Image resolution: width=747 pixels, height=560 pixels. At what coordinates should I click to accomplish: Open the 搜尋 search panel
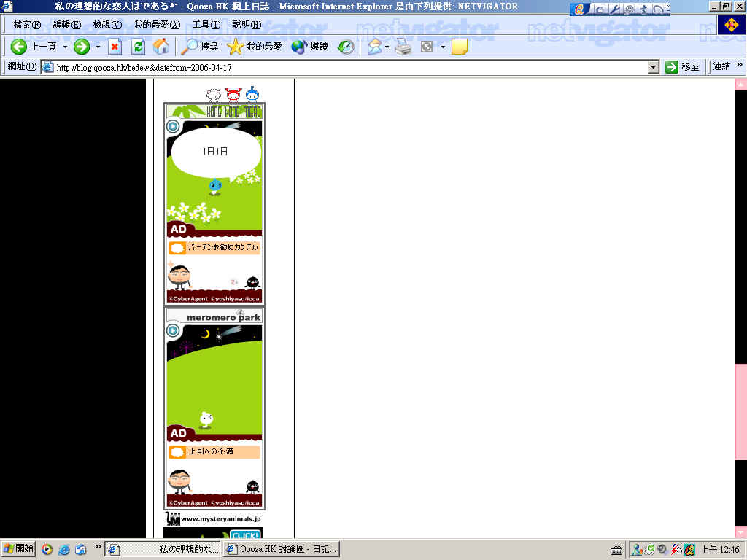coord(200,47)
